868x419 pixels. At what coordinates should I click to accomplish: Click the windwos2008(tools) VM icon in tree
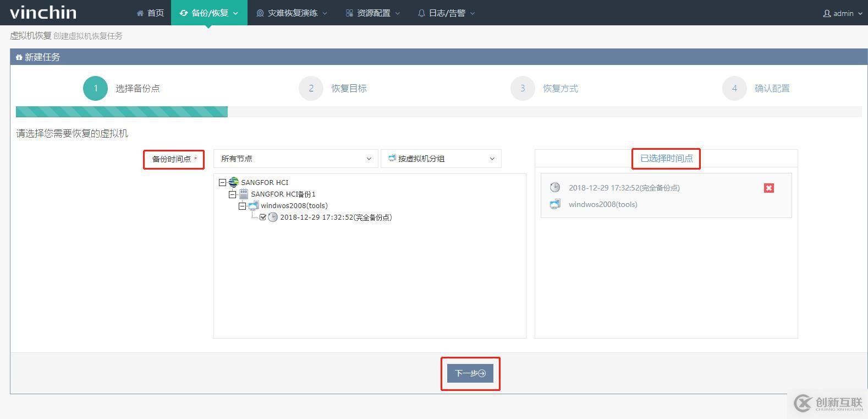(x=254, y=206)
